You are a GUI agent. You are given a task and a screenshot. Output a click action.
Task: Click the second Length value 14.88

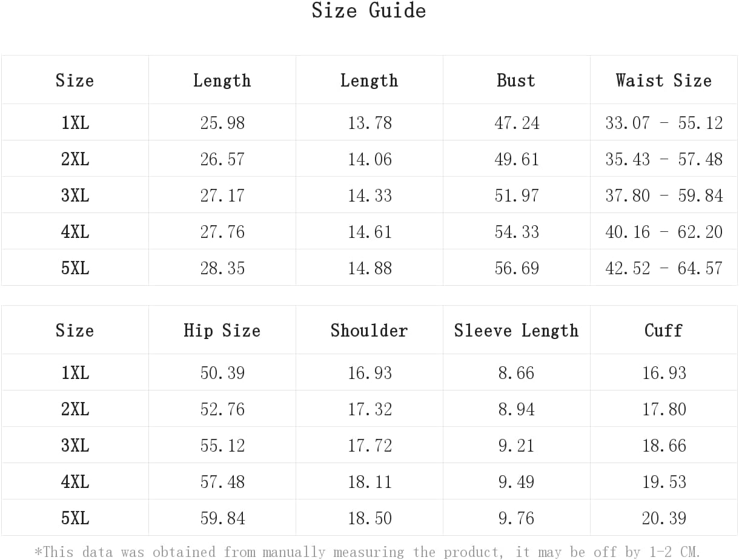click(x=369, y=268)
